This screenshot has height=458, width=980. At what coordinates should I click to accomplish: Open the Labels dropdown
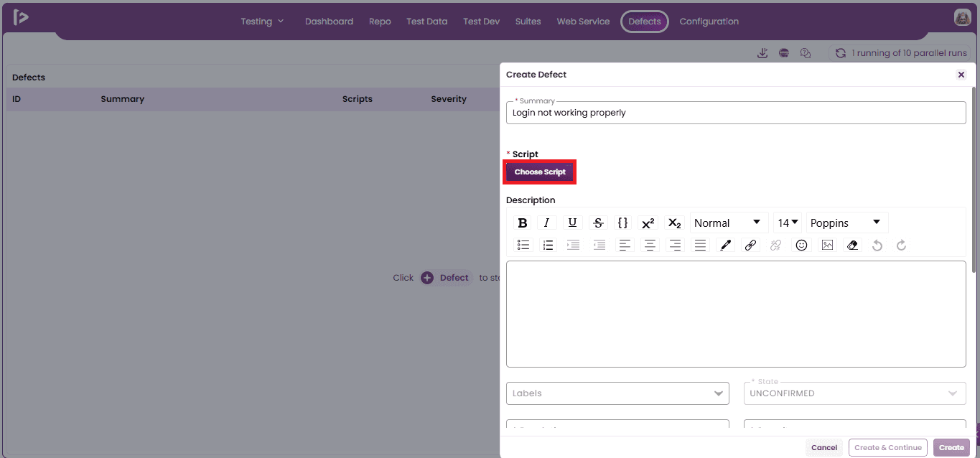coord(617,393)
